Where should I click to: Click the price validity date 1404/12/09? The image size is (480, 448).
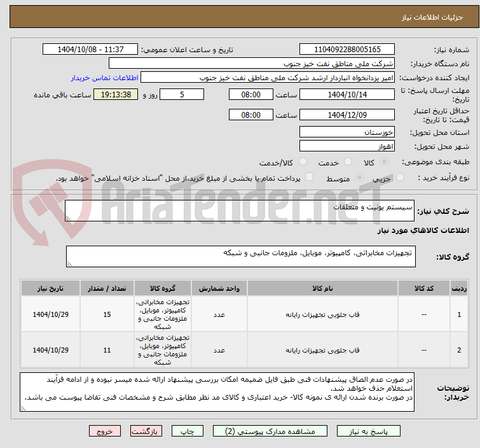tap(347, 115)
